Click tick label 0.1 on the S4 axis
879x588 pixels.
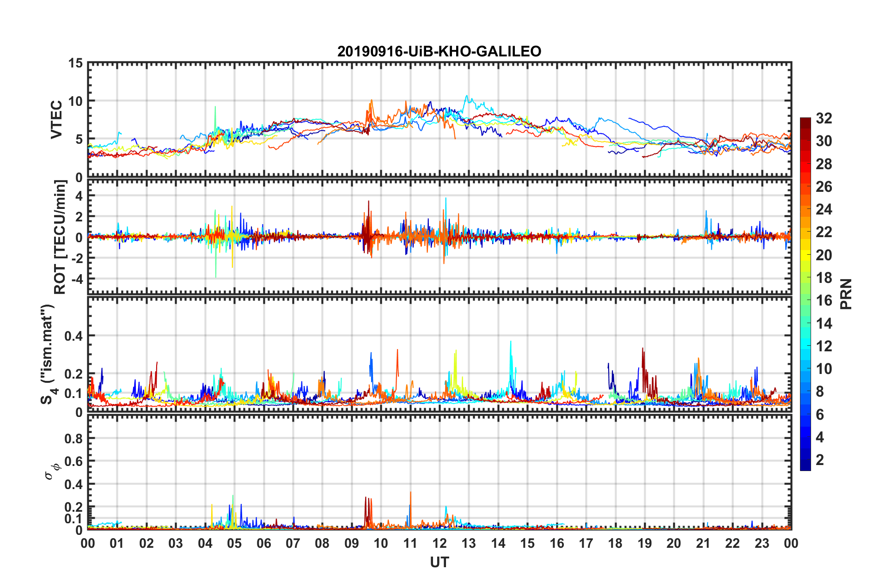(x=73, y=393)
